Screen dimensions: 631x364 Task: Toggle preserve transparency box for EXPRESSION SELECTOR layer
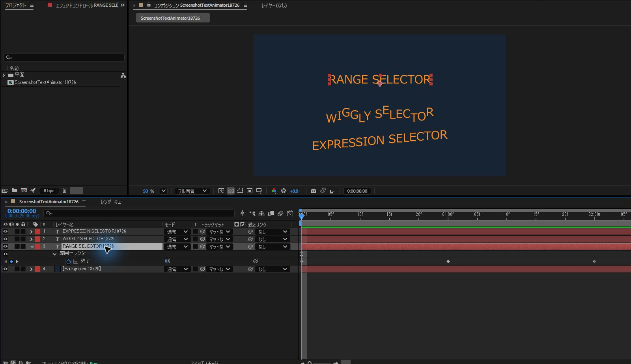(x=195, y=232)
